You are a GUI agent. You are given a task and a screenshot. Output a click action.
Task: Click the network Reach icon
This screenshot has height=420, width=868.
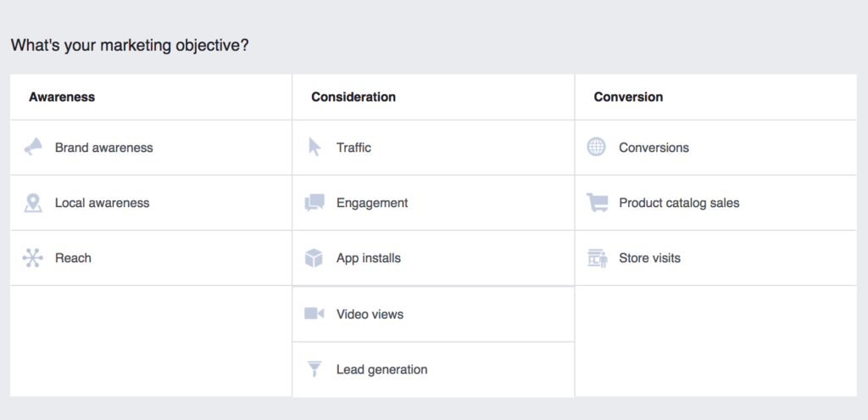pos(33,258)
